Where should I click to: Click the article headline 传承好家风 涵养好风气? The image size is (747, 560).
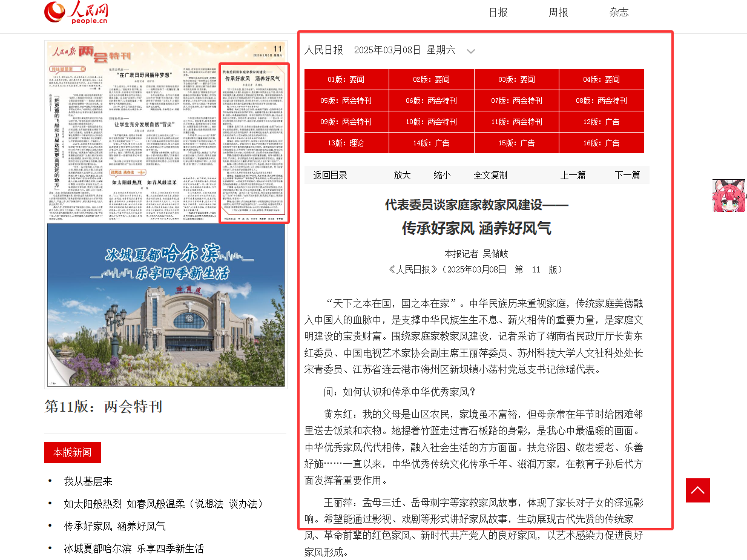coord(476,228)
